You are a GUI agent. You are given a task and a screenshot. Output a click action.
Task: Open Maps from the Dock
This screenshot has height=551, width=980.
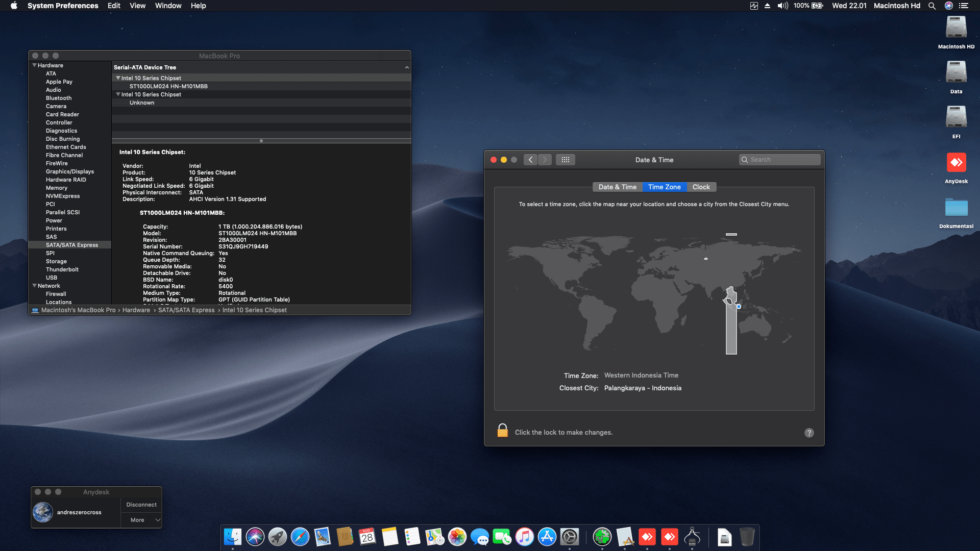434,537
